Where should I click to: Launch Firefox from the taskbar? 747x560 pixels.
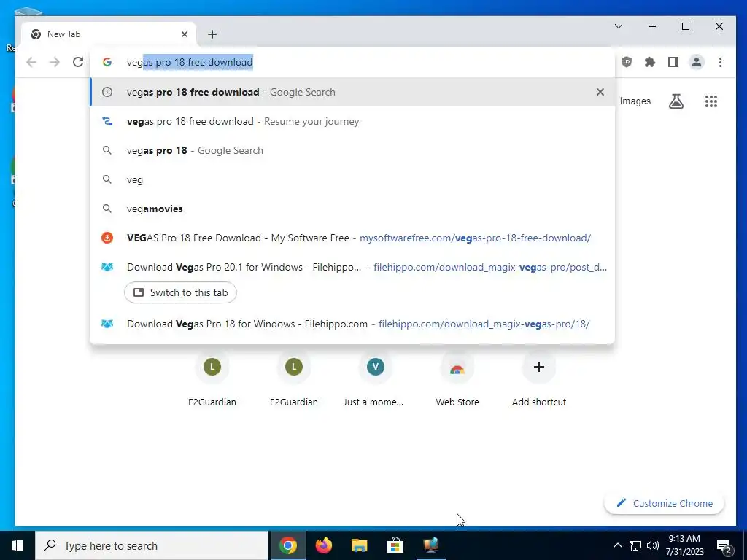click(x=323, y=545)
